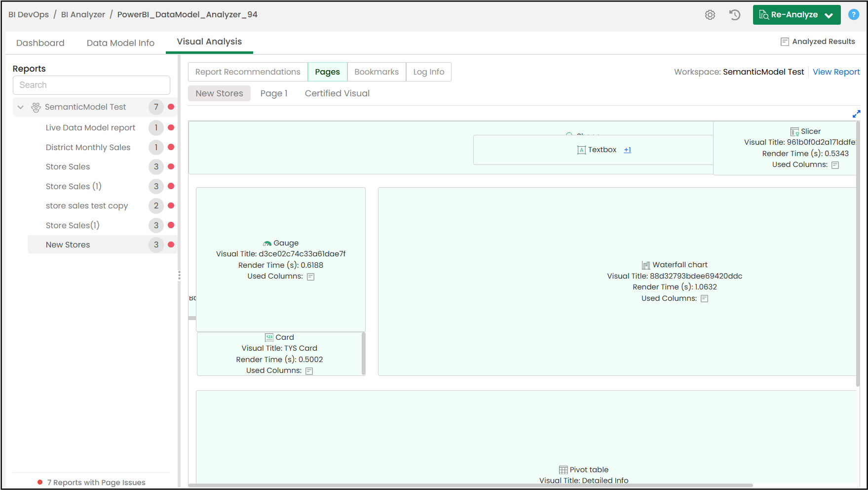The image size is (868, 490).
Task: Open the Report Recommendations tab
Action: tap(248, 72)
